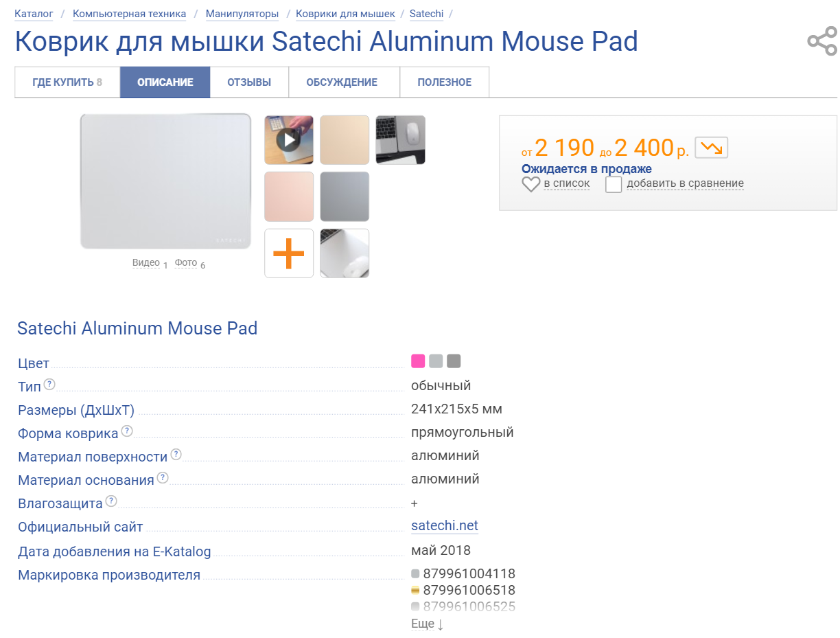Go to Коврики для мышек breadcrumb
Viewport: 840px width, 638px height.
(x=345, y=14)
